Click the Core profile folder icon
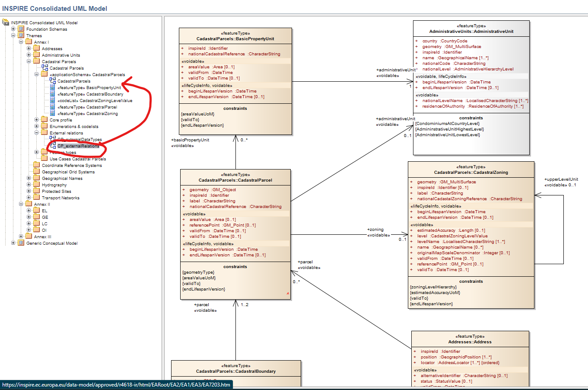Viewport: 588px width, 390px height. pos(45,120)
